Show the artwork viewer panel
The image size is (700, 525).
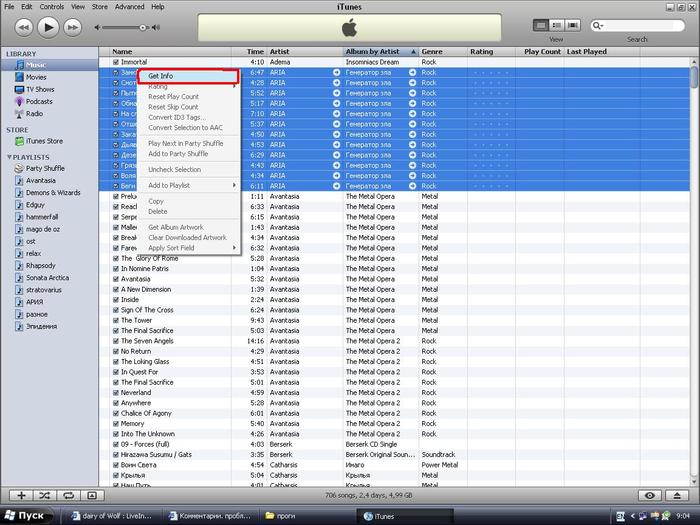(92, 495)
